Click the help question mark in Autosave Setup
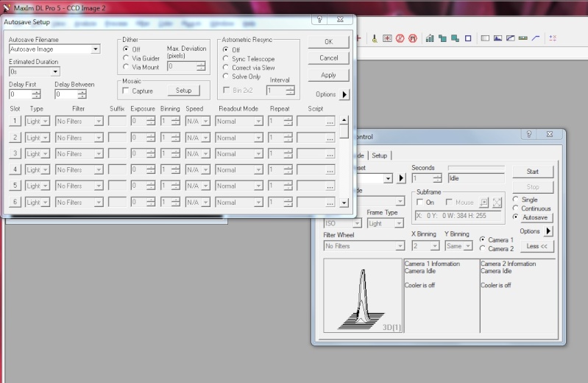This screenshot has height=383, width=588. (x=319, y=19)
